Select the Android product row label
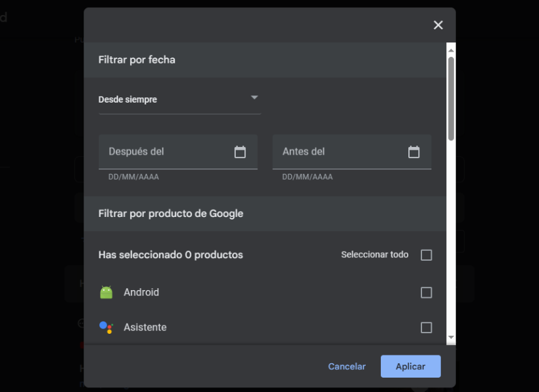This screenshot has height=392, width=539. coord(141,293)
